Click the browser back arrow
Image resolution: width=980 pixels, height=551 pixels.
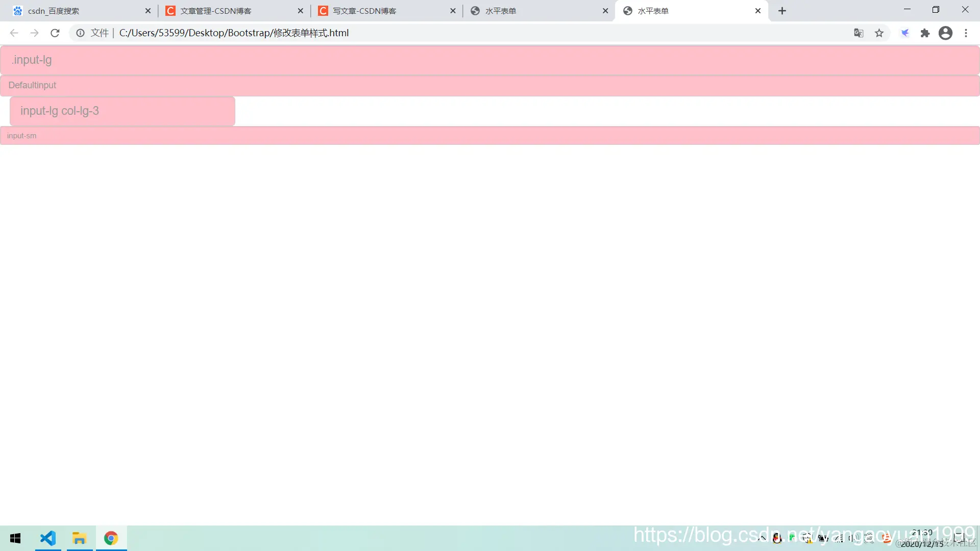[14, 33]
